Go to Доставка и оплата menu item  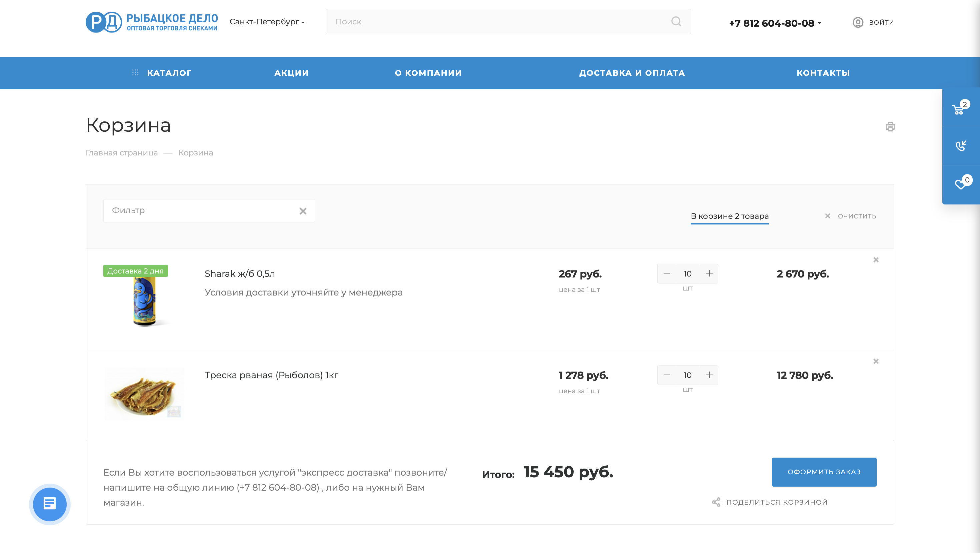click(632, 73)
